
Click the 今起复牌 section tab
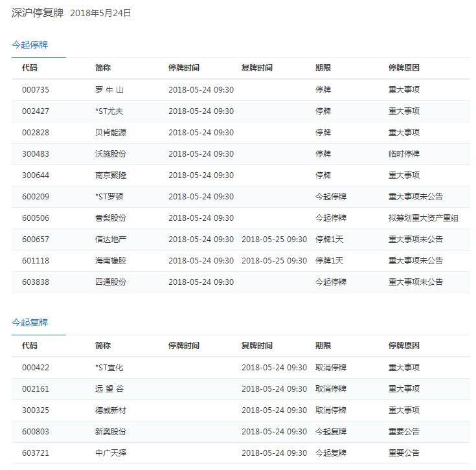tap(30, 322)
